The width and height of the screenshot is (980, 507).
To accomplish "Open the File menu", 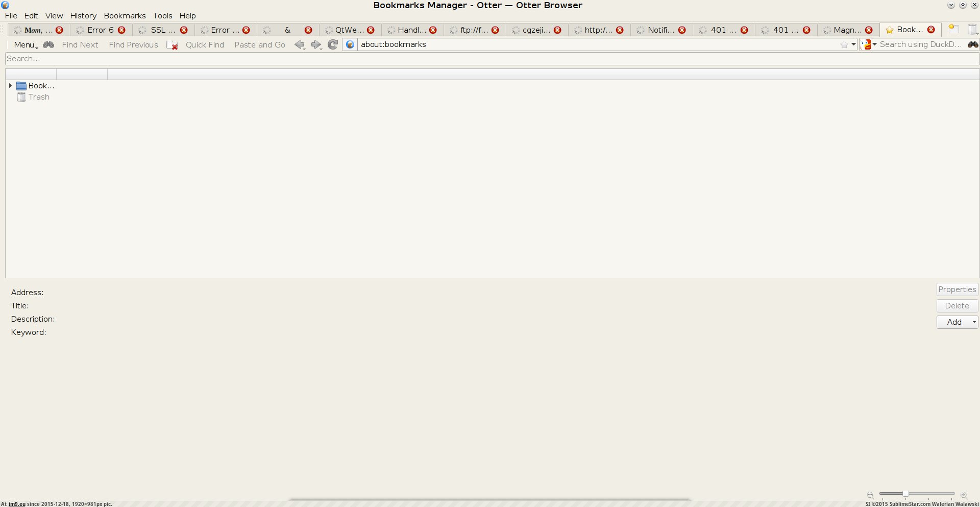I will tap(11, 16).
